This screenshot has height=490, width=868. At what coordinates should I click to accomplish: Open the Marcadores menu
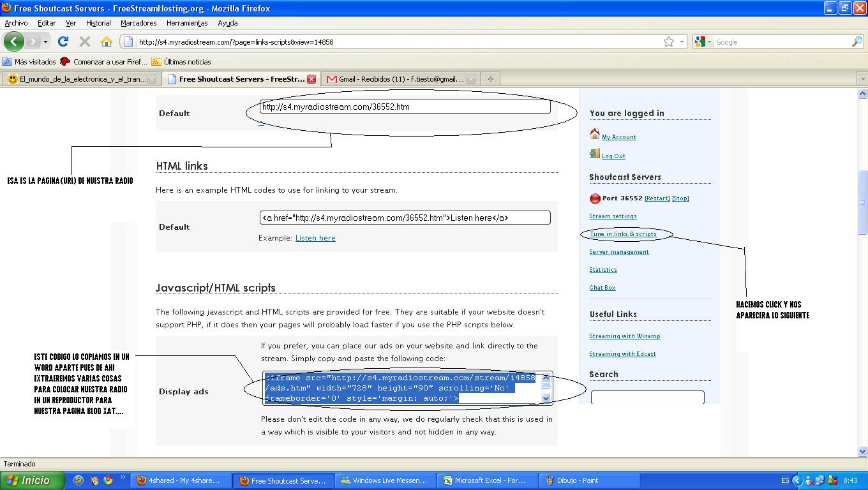pyautogui.click(x=138, y=23)
